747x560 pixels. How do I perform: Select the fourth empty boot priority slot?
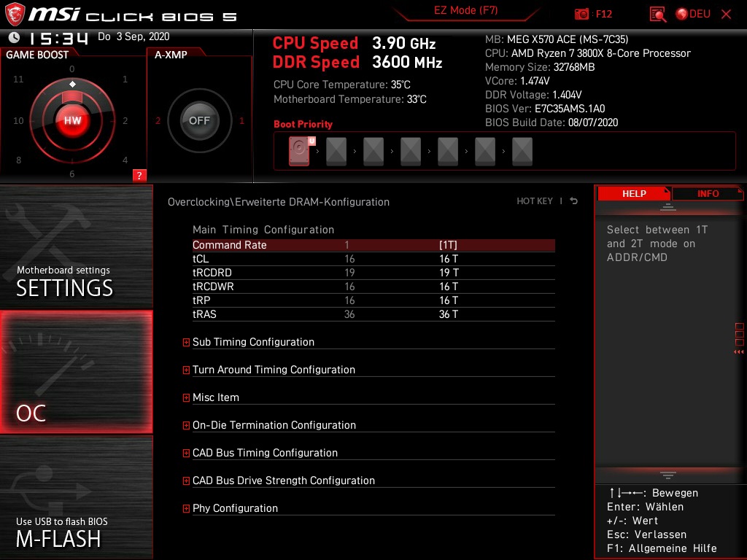[x=410, y=152]
